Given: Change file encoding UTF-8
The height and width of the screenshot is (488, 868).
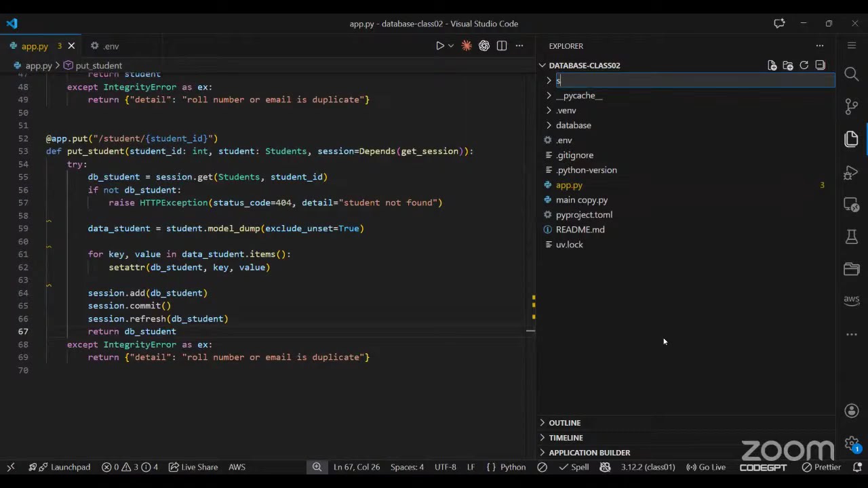Looking at the screenshot, I should coord(446,467).
